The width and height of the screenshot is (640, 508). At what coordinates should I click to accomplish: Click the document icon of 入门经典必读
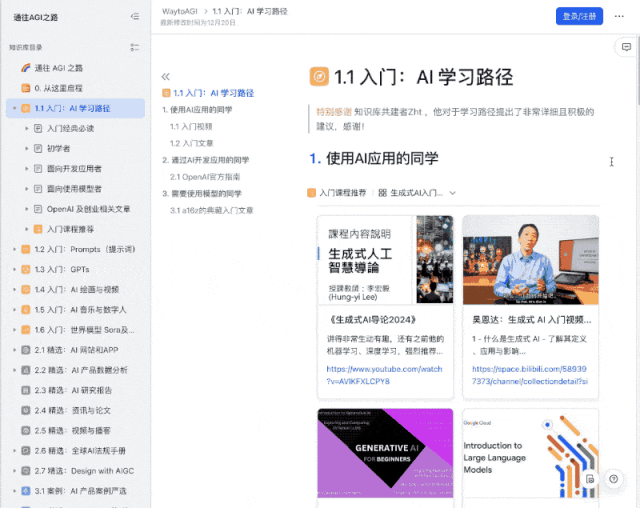point(38,129)
